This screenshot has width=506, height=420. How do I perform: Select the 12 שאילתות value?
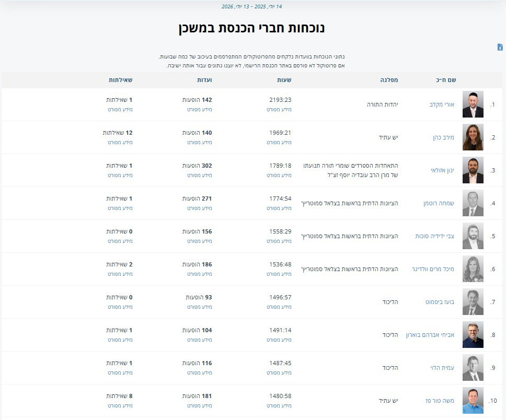point(118,133)
